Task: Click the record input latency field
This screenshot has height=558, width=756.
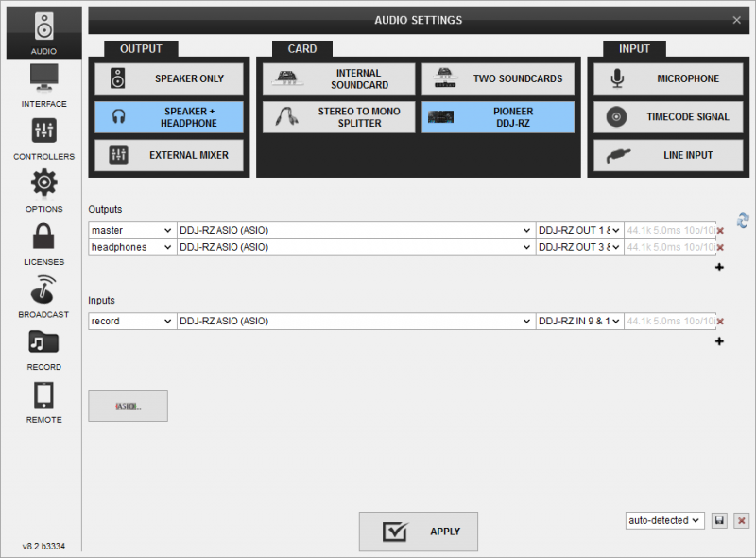Action: [x=669, y=322]
